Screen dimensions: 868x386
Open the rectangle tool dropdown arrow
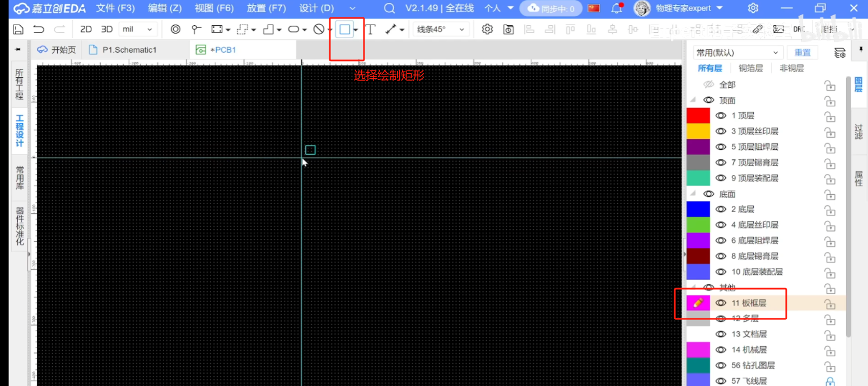point(356,30)
